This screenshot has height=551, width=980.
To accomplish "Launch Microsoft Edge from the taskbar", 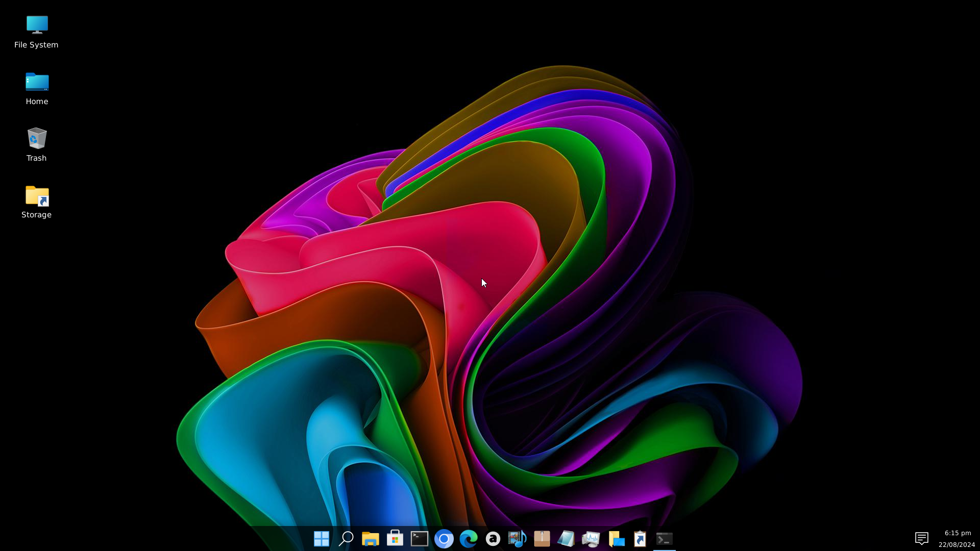I will pyautogui.click(x=468, y=538).
